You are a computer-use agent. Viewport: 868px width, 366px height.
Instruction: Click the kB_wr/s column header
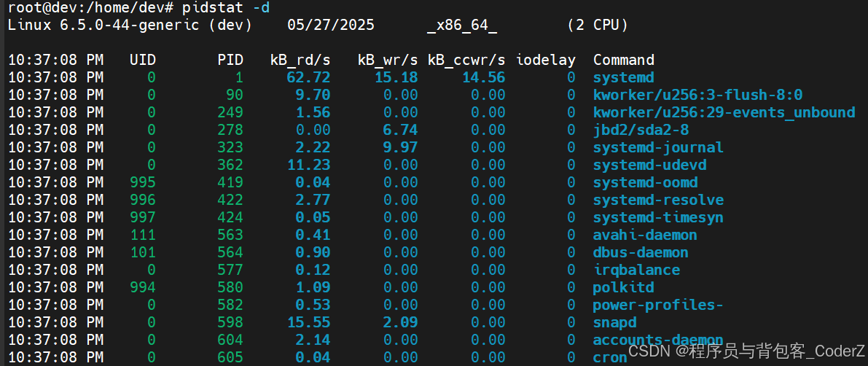pyautogui.click(x=388, y=60)
